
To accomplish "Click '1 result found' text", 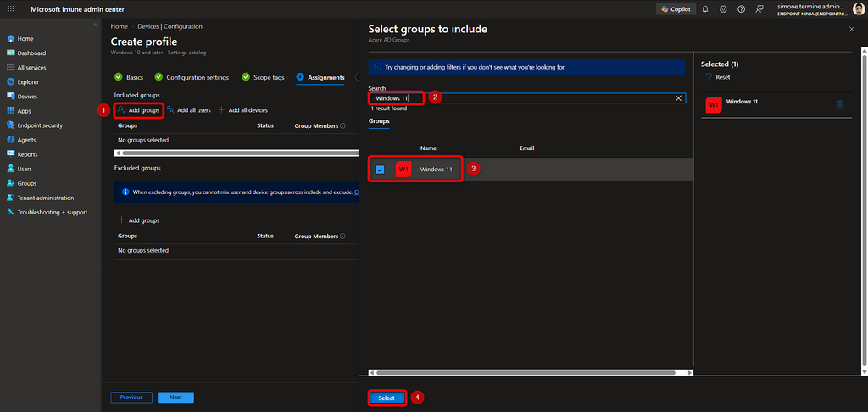I will (x=388, y=109).
